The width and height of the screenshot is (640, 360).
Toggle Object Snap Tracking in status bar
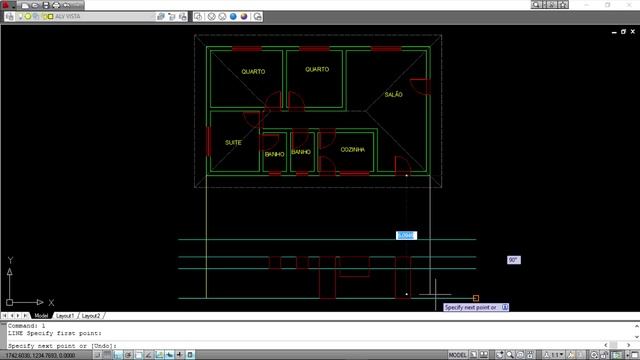point(148,355)
